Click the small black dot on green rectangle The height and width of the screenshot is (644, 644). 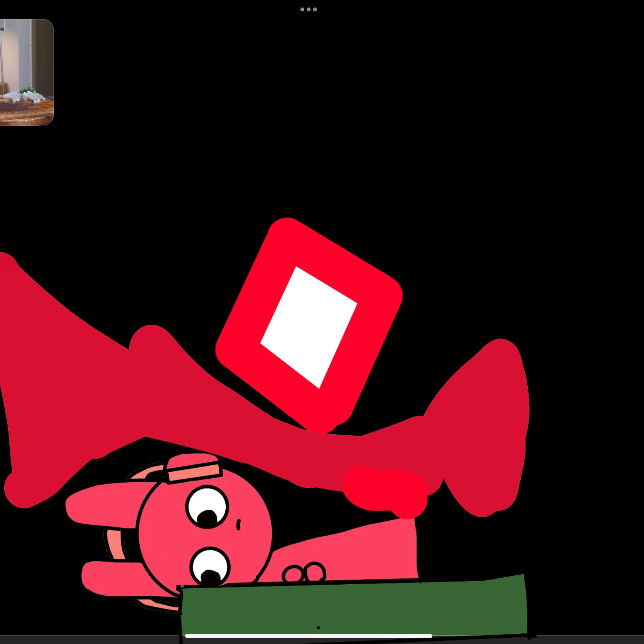click(x=318, y=628)
